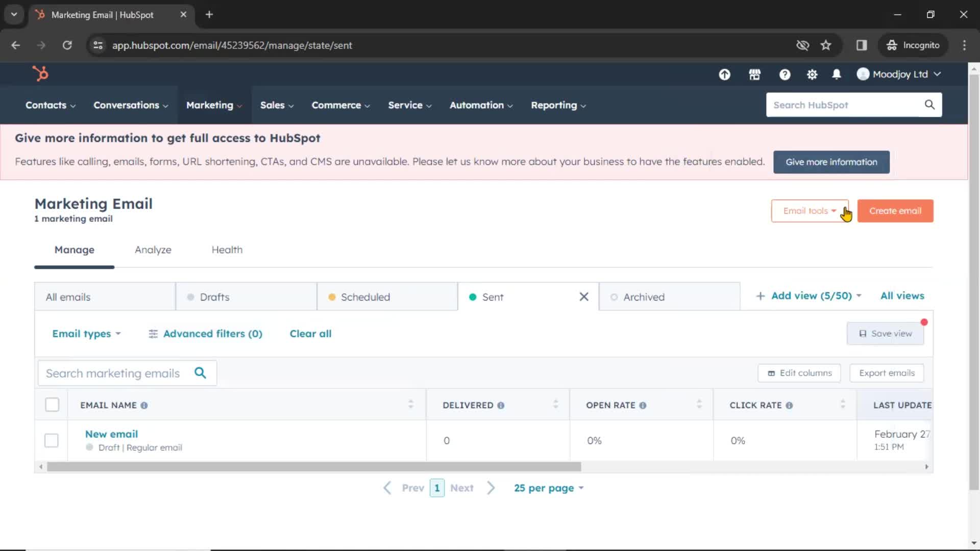
Task: Open the notifications bell
Action: [836, 74]
